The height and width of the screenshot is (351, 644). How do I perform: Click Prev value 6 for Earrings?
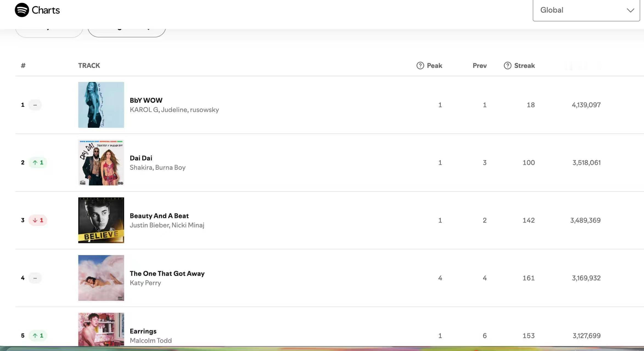tap(485, 336)
